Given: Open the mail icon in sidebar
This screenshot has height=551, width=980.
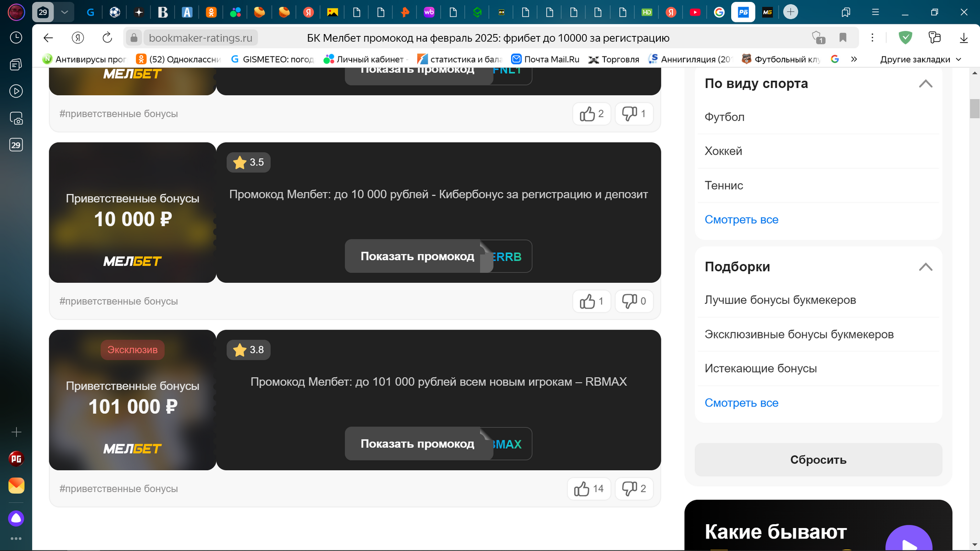Looking at the screenshot, I should pyautogui.click(x=16, y=485).
